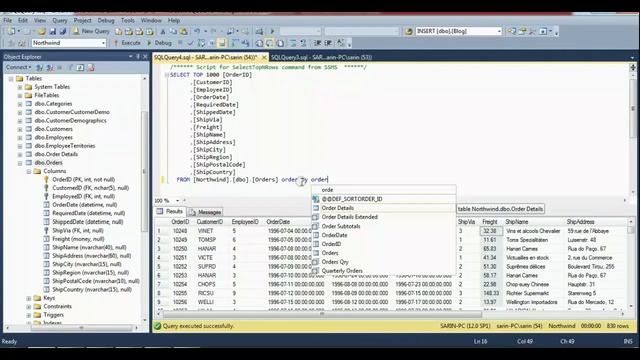Click Display Estimated Execution Plan icon
This screenshot has height=360, width=640.
(201, 43)
